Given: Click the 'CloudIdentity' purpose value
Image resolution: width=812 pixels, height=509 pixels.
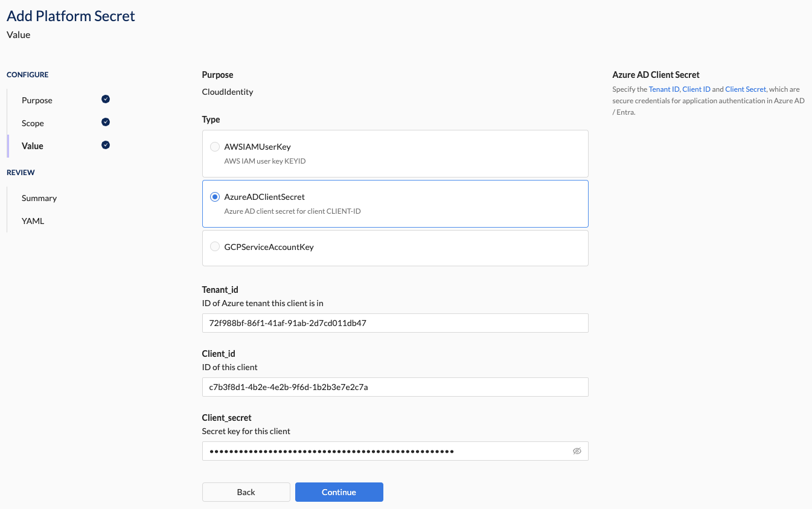Looking at the screenshot, I should click(228, 92).
